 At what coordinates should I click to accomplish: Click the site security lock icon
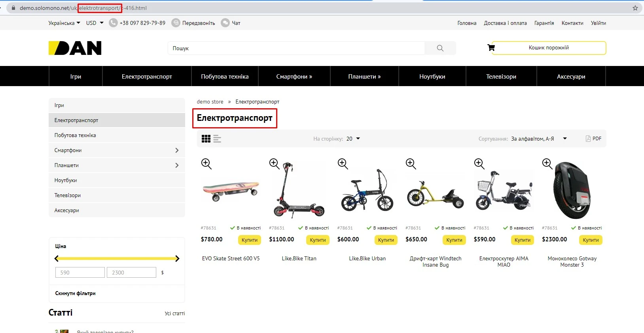point(13,8)
